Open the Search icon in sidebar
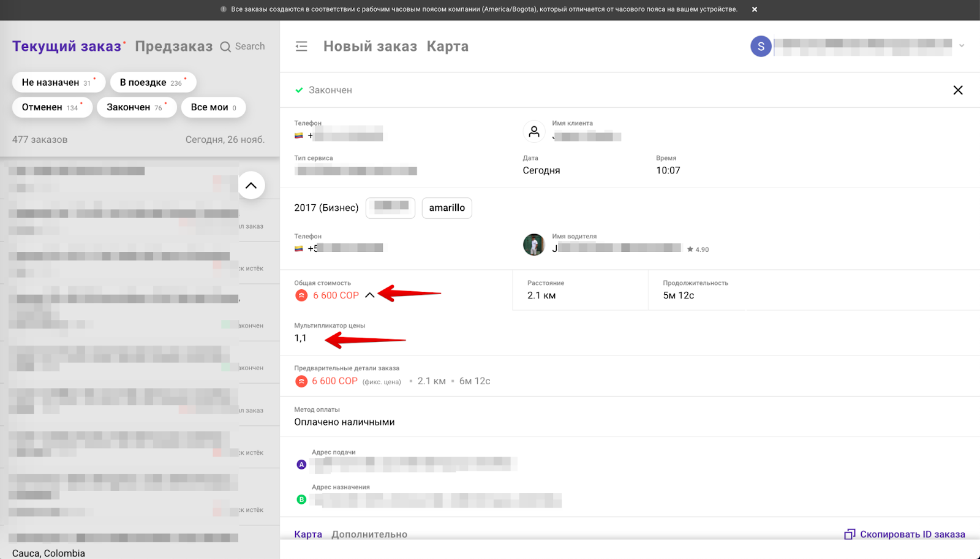This screenshot has width=980, height=559. (225, 47)
